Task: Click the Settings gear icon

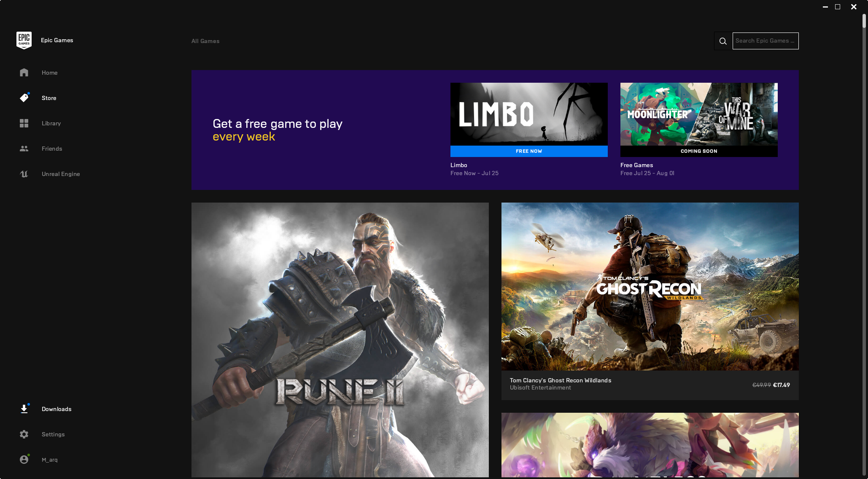Action: (x=24, y=434)
